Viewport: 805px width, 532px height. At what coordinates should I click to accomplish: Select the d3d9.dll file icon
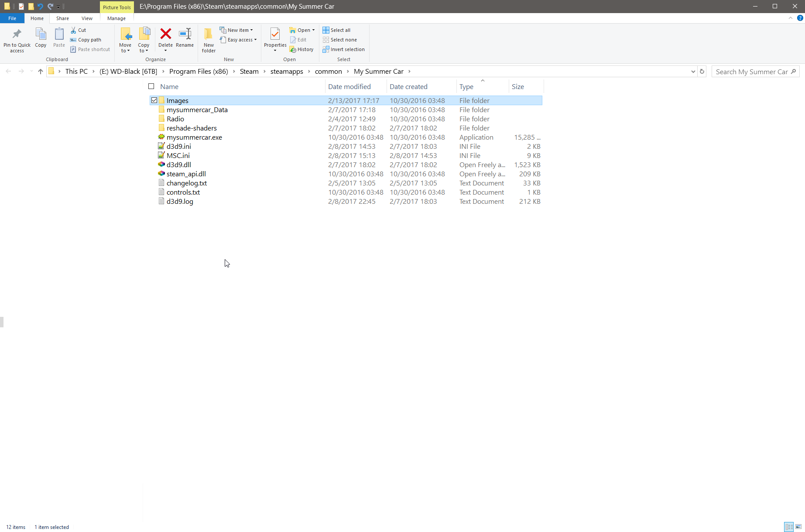click(161, 165)
